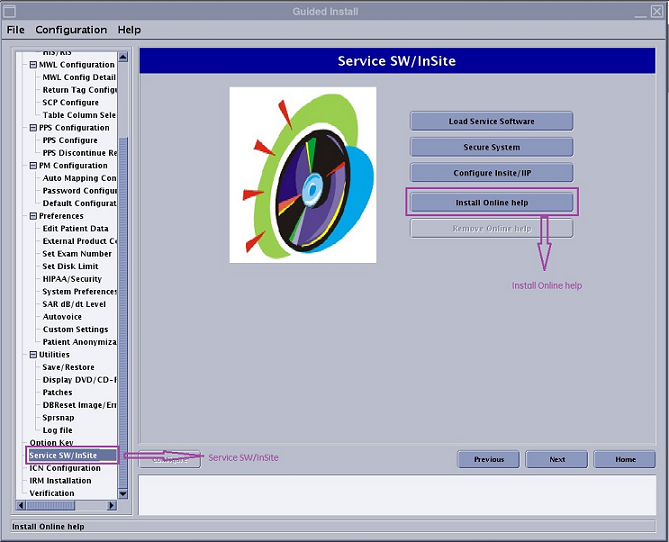The width and height of the screenshot is (669, 542).
Task: Open the Help menu
Action: tap(129, 30)
